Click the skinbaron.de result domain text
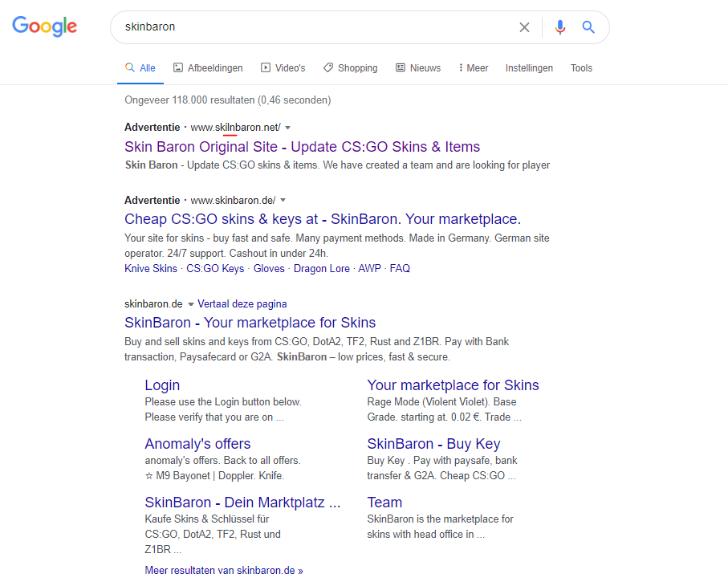This screenshot has width=728, height=586. 153,303
